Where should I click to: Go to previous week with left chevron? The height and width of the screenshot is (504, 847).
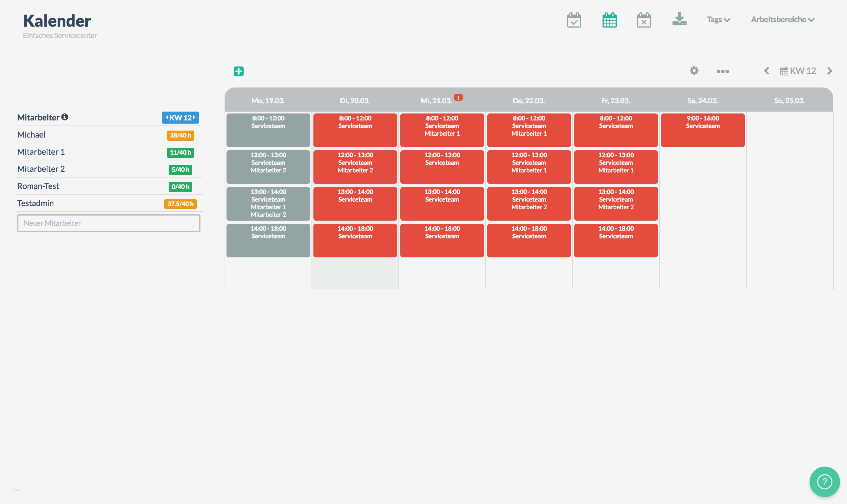tap(766, 71)
